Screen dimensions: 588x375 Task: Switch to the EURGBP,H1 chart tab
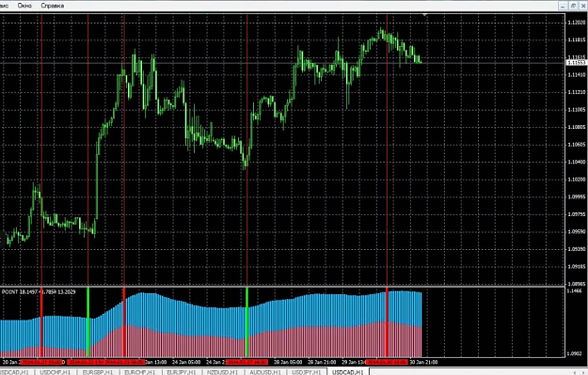click(x=98, y=372)
